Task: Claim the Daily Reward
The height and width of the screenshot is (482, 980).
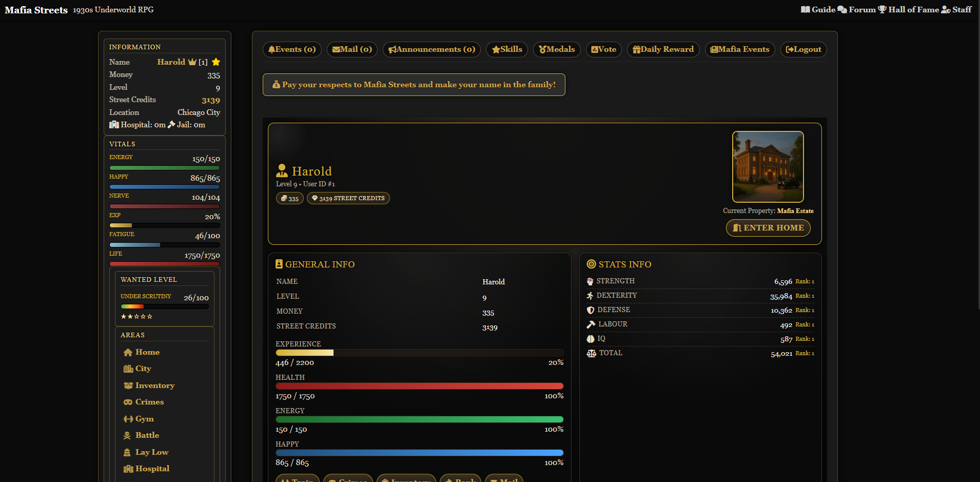Action: pyautogui.click(x=663, y=49)
